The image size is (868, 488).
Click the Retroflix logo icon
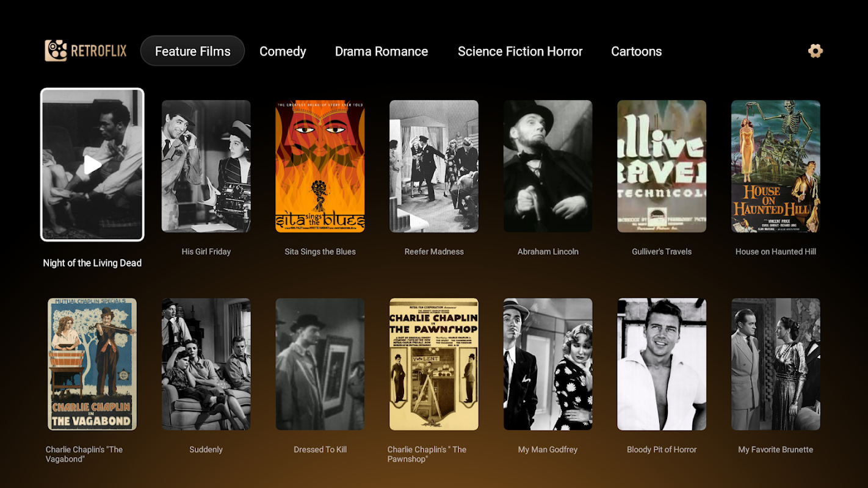click(x=56, y=51)
